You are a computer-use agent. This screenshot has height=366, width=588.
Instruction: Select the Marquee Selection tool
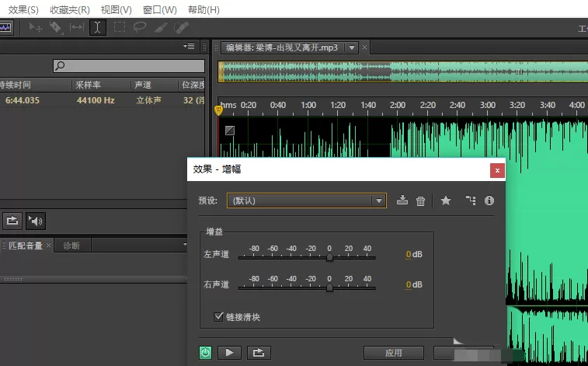pos(120,27)
